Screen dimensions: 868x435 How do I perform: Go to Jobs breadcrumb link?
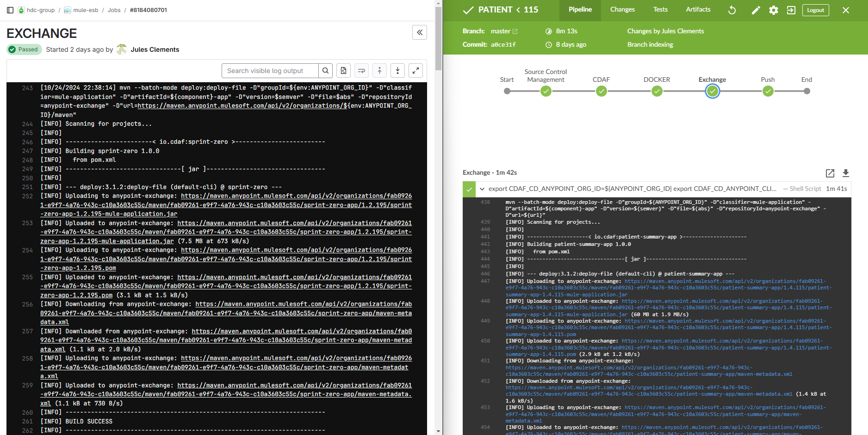click(x=114, y=10)
